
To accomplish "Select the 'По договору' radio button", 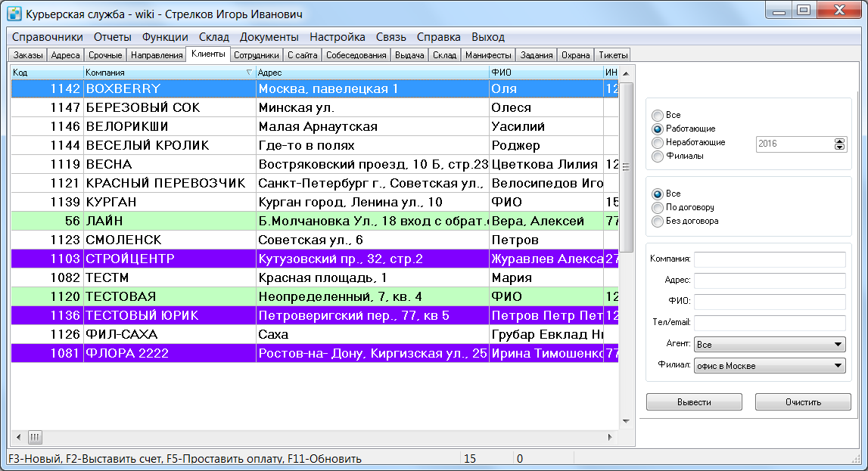I will point(657,207).
